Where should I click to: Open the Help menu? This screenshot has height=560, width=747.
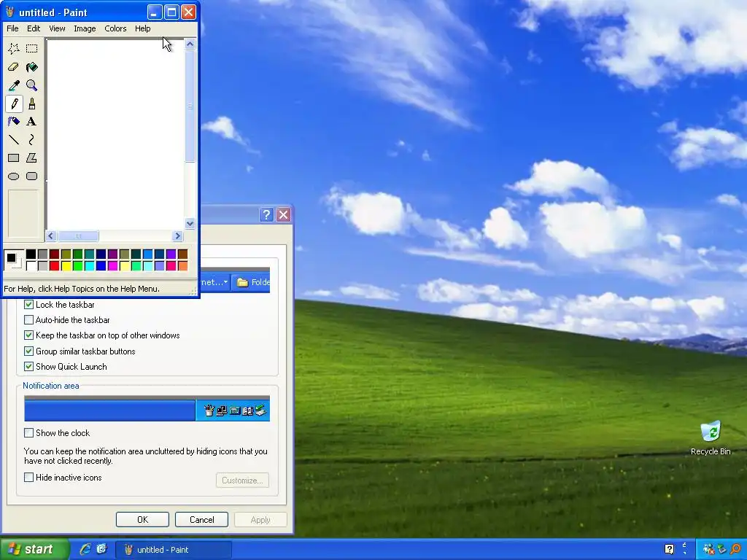click(142, 28)
